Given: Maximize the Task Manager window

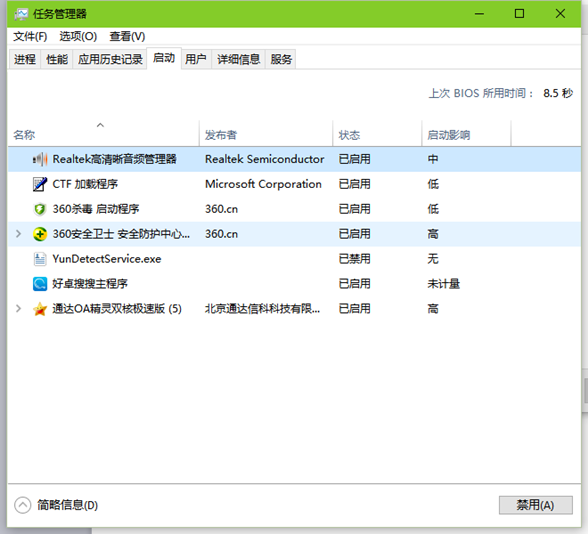Looking at the screenshot, I should tap(519, 14).
